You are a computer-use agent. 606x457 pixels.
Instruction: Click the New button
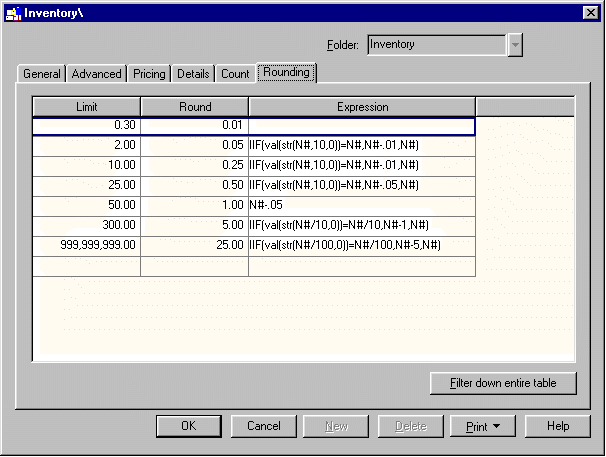(x=336, y=426)
